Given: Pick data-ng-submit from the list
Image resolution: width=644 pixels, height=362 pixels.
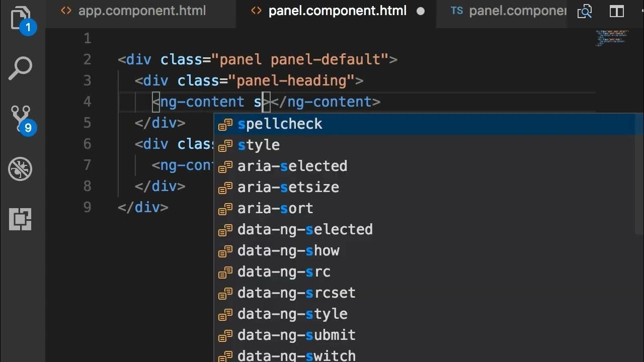Looking at the screenshot, I should click(x=296, y=335).
